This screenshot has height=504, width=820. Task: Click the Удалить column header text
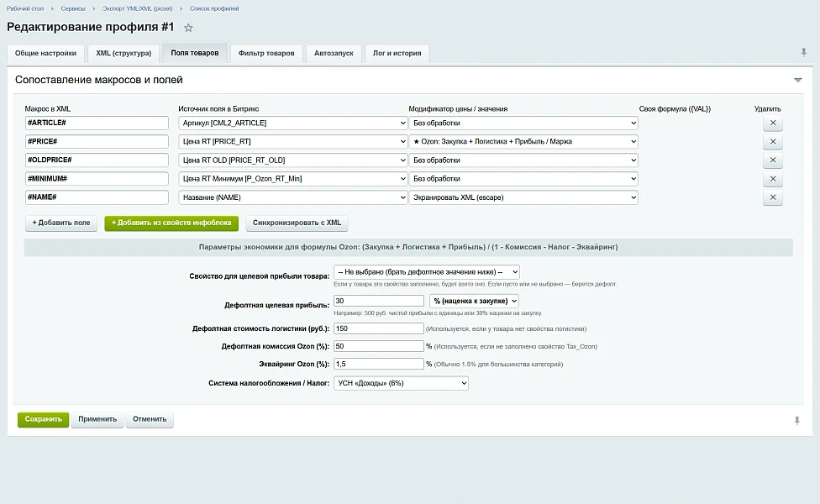coord(767,108)
